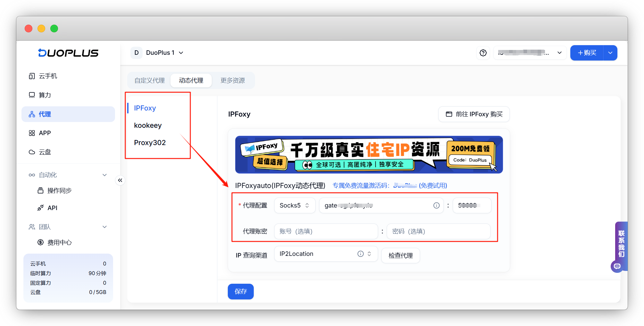Click the 云盘 0 / 5GB usage row
The height and width of the screenshot is (326, 644).
click(x=68, y=292)
